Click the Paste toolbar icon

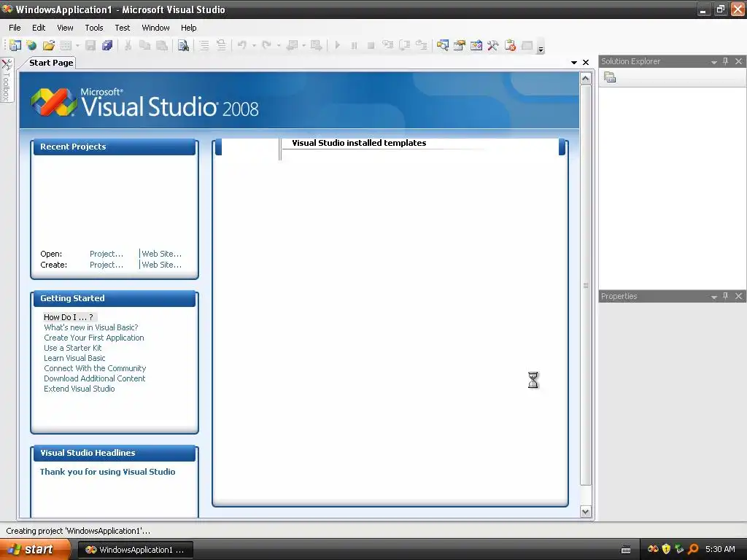click(x=162, y=45)
